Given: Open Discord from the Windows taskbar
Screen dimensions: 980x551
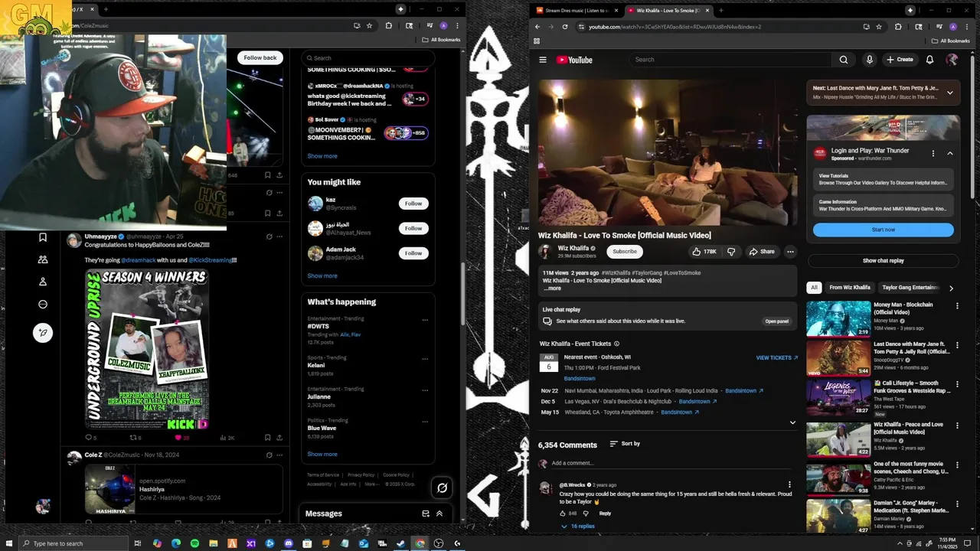Looking at the screenshot, I should (288, 543).
